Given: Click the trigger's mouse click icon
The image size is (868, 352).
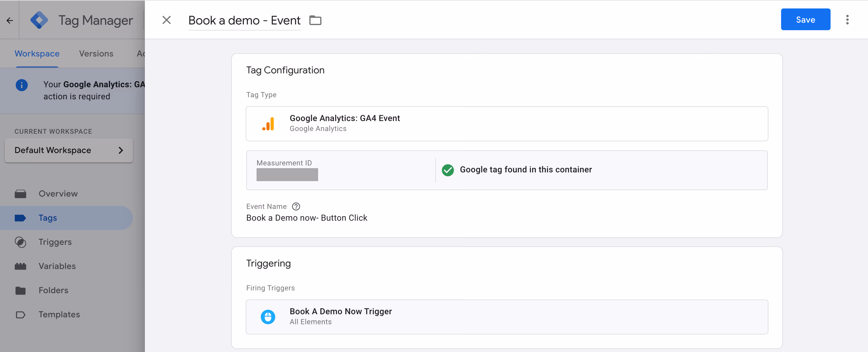Looking at the screenshot, I should [268, 317].
